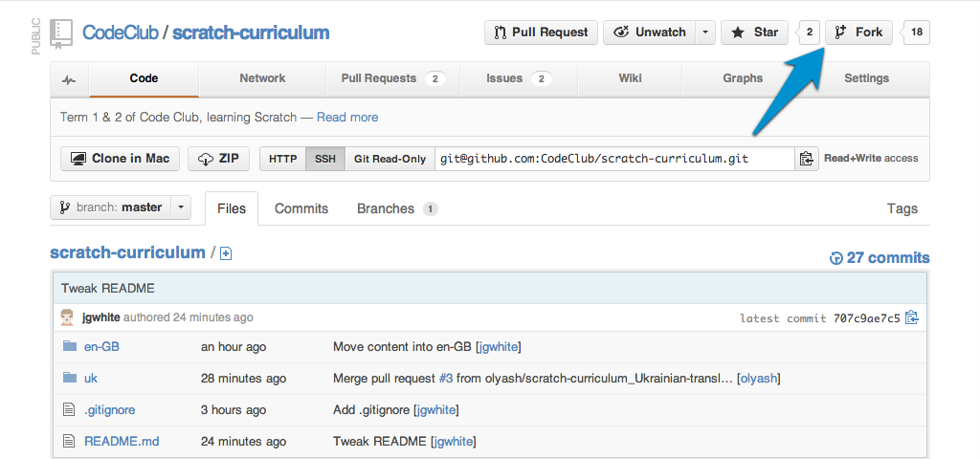Open the Pull Requests tab
The image size is (980, 459).
[x=393, y=78]
